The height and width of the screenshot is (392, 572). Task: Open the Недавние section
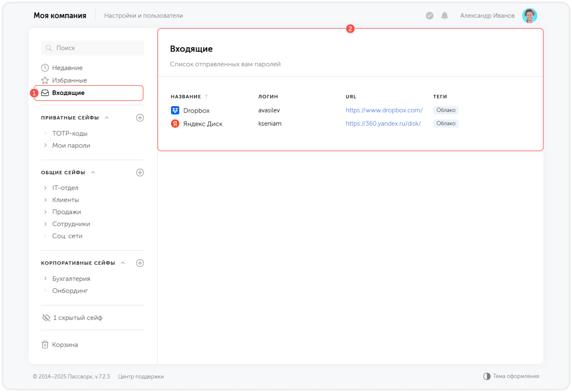(x=67, y=68)
